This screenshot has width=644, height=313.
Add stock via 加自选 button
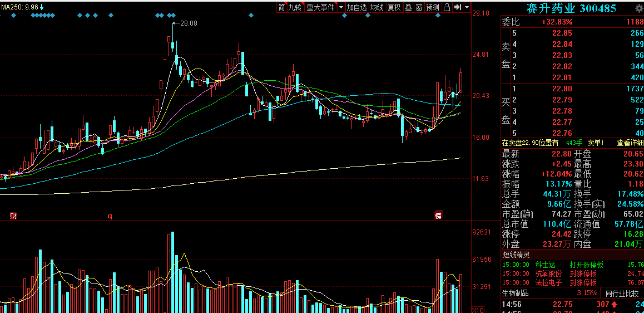[x=356, y=7]
